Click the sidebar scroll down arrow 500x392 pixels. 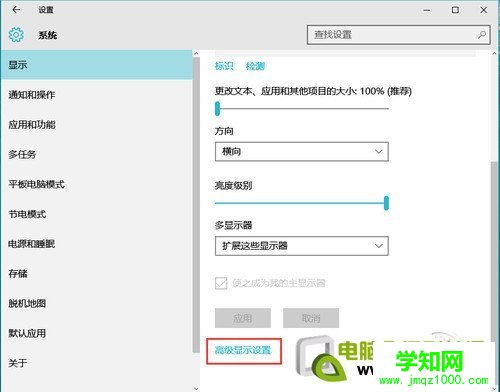pos(196,389)
